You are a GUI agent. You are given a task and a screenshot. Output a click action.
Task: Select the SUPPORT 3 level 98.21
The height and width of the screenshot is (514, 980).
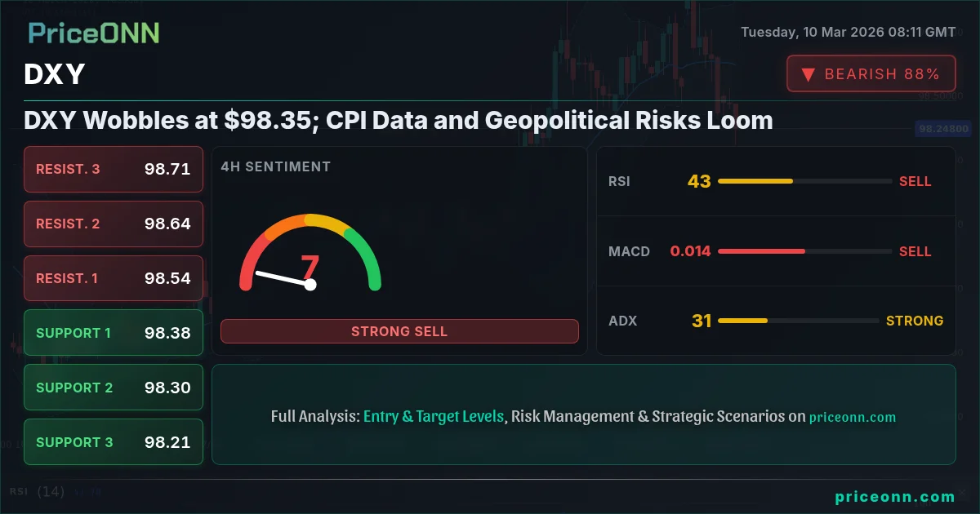[114, 442]
